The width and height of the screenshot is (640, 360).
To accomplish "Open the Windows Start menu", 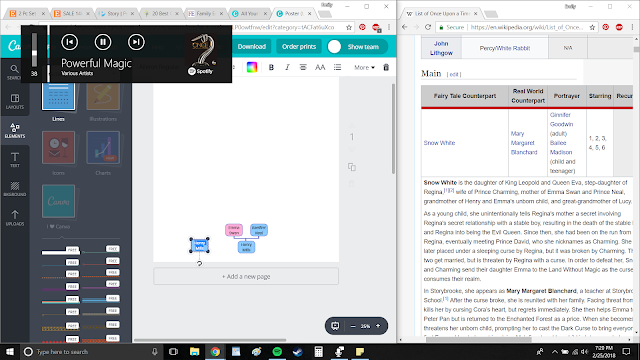I will click(x=10, y=351).
